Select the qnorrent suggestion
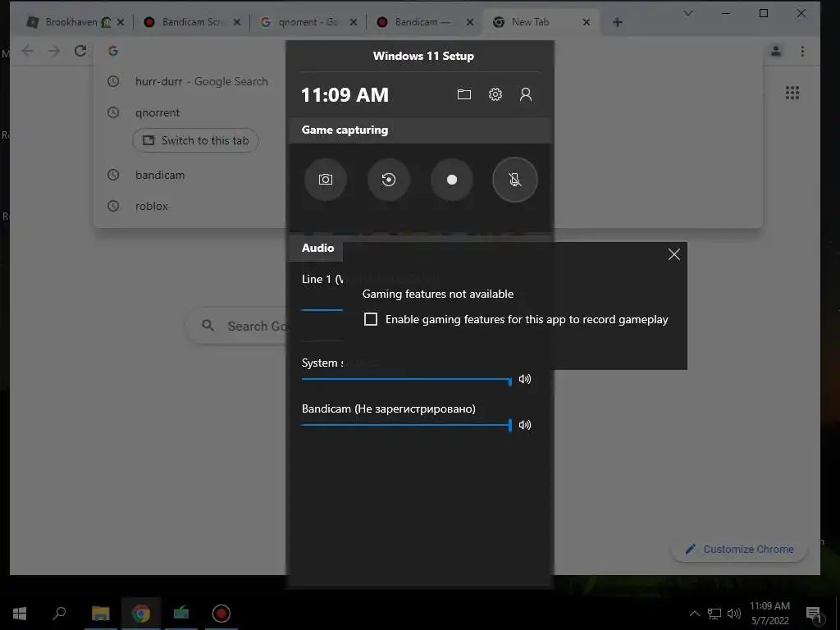The height and width of the screenshot is (630, 840). (157, 112)
